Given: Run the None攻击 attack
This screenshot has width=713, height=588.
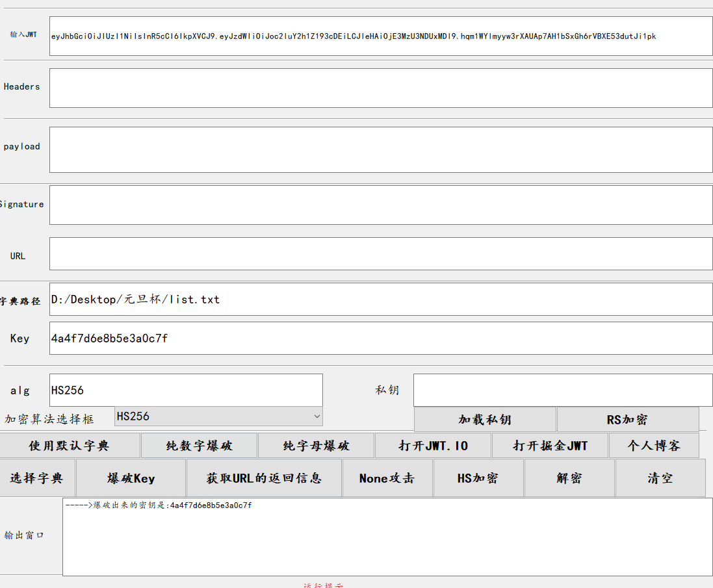Looking at the screenshot, I should pos(387,478).
